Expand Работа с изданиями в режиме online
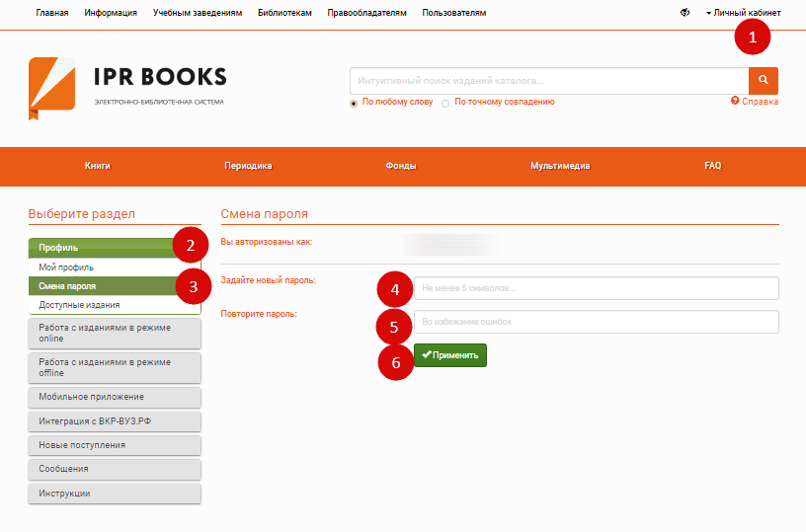This screenshot has width=806, height=532. (x=115, y=333)
